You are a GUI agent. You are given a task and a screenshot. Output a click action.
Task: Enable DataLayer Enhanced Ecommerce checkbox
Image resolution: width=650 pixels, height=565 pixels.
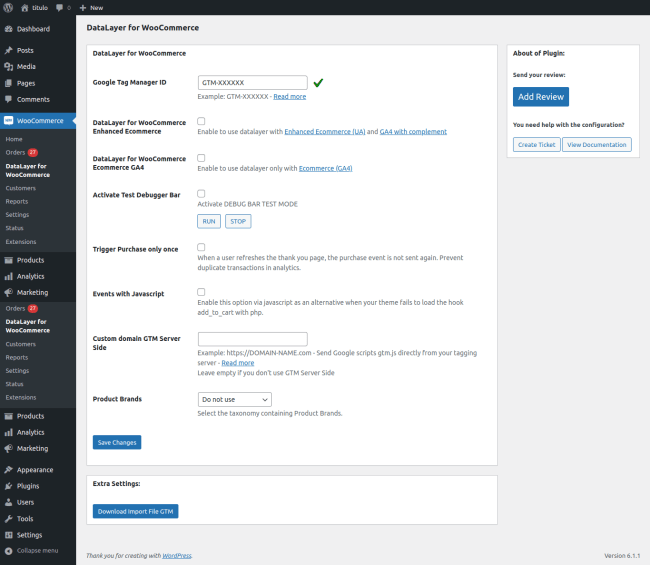tap(201, 121)
